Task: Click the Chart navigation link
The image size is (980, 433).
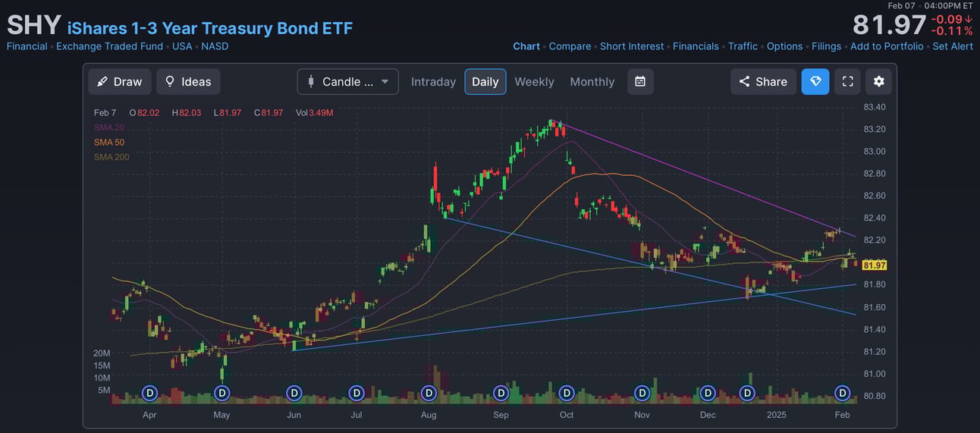Action: pos(526,46)
